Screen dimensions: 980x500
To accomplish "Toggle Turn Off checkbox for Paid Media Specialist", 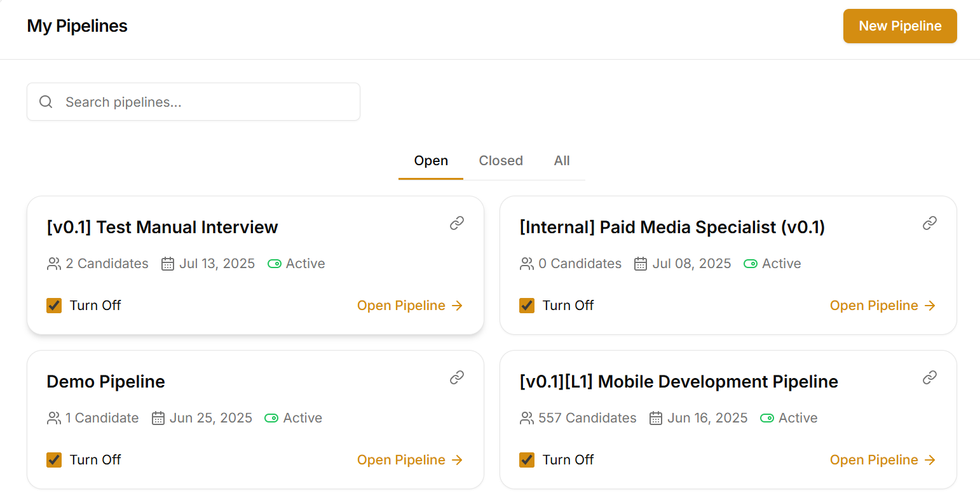I will coord(527,306).
